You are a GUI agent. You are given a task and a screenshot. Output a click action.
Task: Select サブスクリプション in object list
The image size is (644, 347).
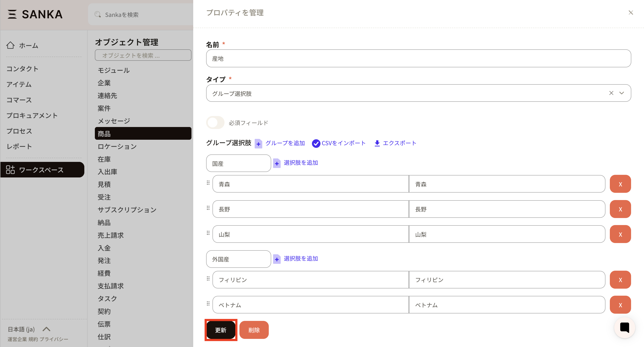[x=127, y=210]
